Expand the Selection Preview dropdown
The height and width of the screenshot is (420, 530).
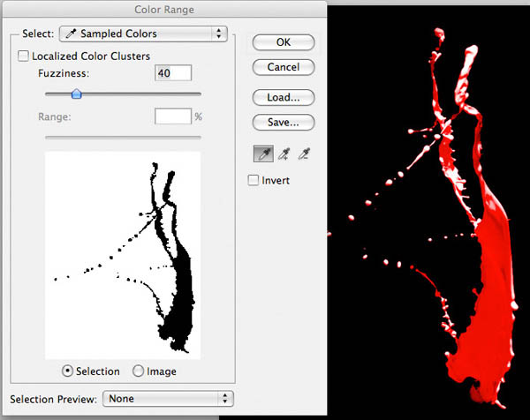coord(168,399)
